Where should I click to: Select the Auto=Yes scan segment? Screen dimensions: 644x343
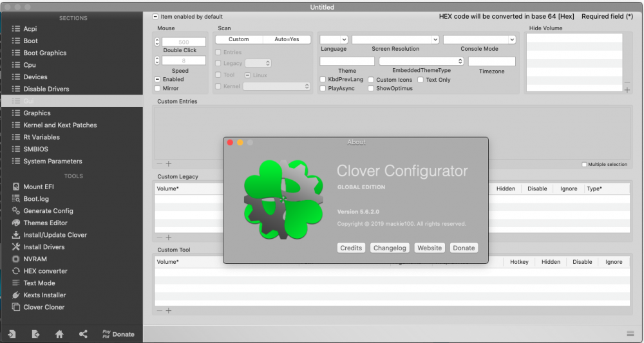coord(287,39)
